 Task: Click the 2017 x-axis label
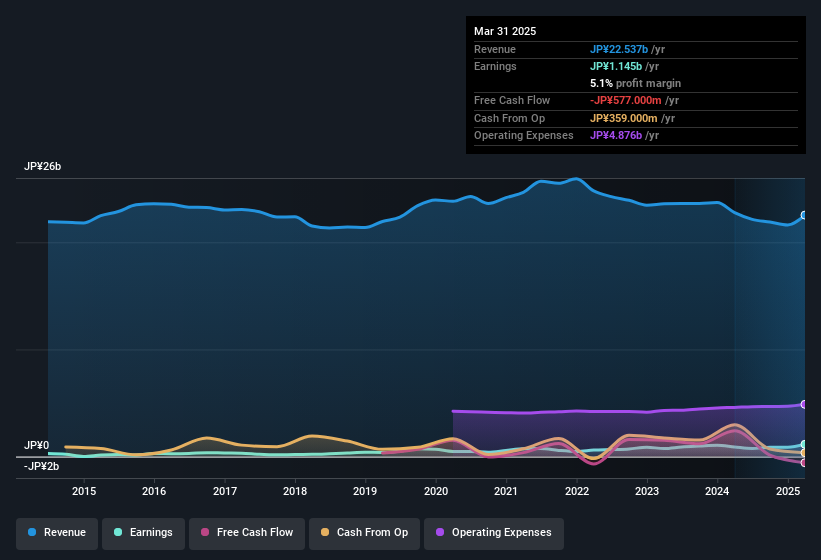(225, 491)
